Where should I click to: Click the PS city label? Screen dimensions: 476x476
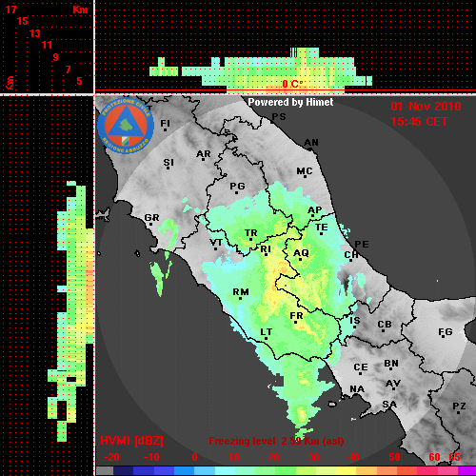(279, 117)
